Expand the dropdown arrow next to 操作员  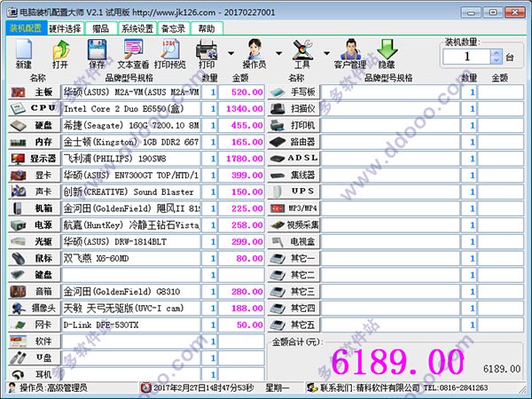(279, 53)
